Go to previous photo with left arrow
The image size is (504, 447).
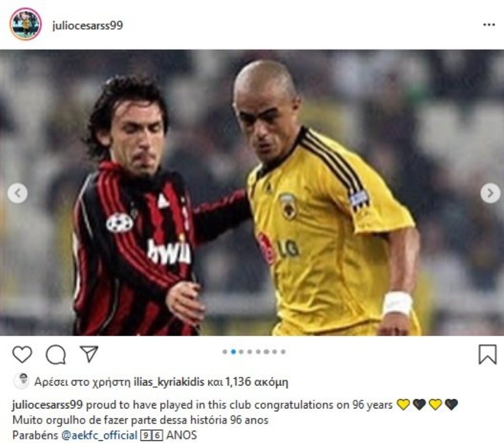pyautogui.click(x=17, y=194)
